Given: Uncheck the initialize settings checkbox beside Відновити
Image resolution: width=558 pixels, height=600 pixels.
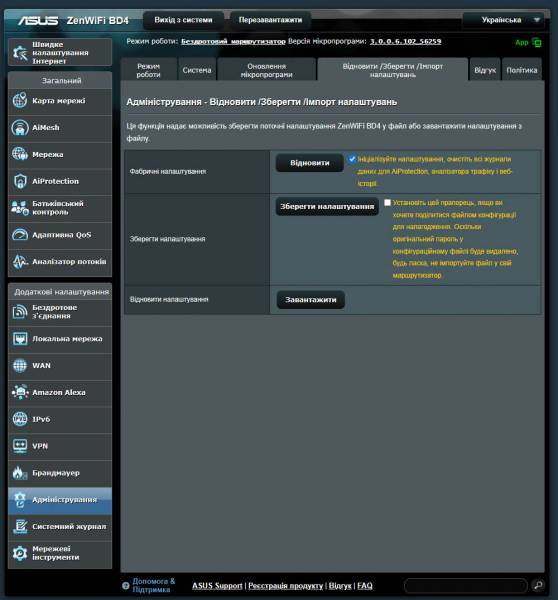Looking at the screenshot, I should pyautogui.click(x=352, y=159).
